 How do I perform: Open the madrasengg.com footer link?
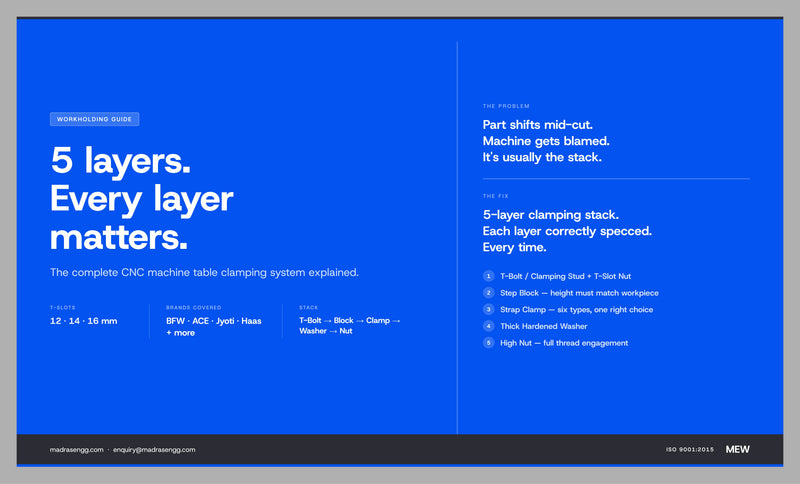(x=77, y=450)
